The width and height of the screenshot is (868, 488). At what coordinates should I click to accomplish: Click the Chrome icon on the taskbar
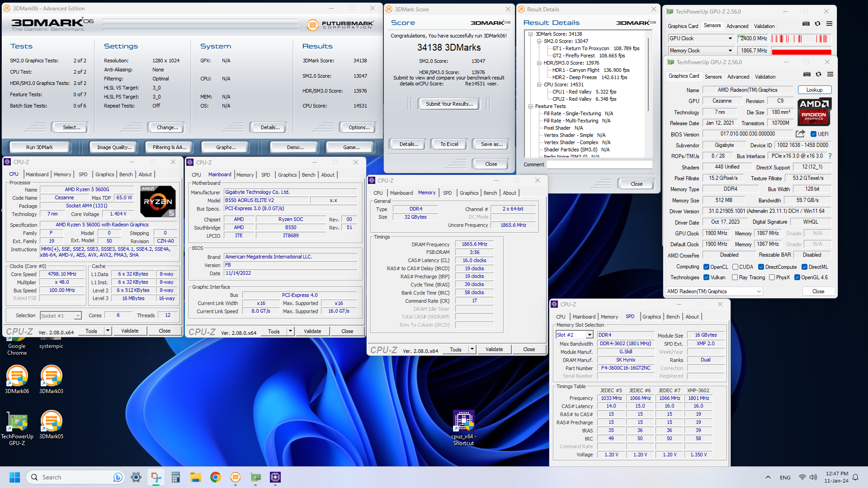216,477
